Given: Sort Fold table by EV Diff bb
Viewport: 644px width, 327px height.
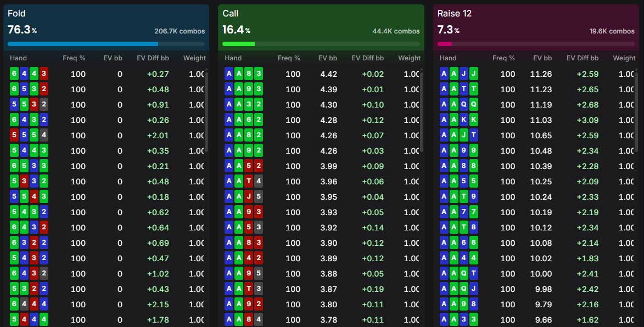Looking at the screenshot, I should pos(153,58).
